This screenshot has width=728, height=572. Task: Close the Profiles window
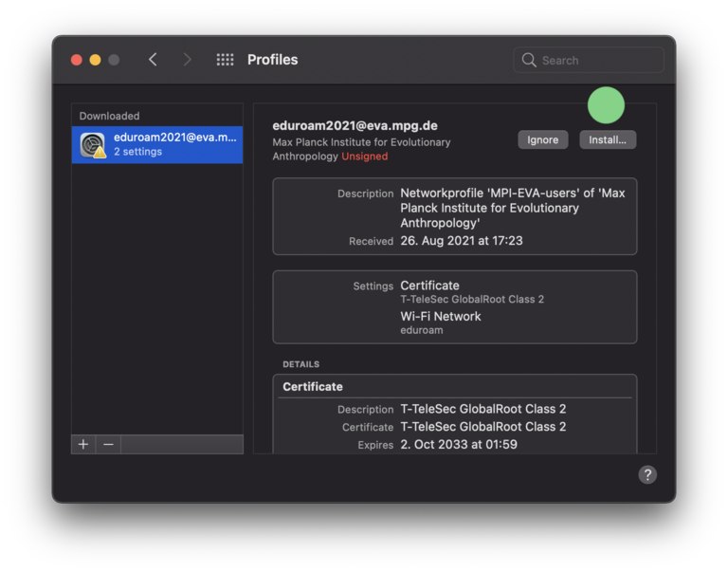coord(77,60)
